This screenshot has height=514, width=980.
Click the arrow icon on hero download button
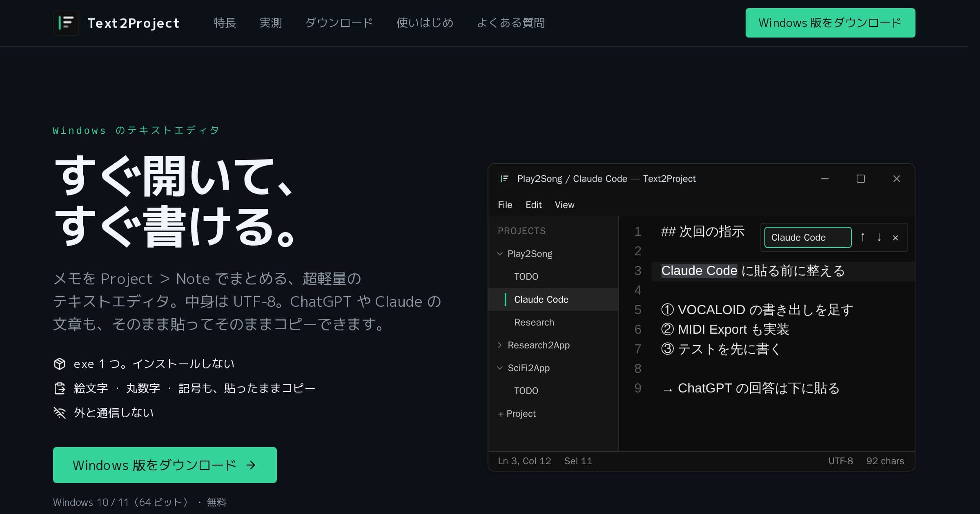[251, 465]
